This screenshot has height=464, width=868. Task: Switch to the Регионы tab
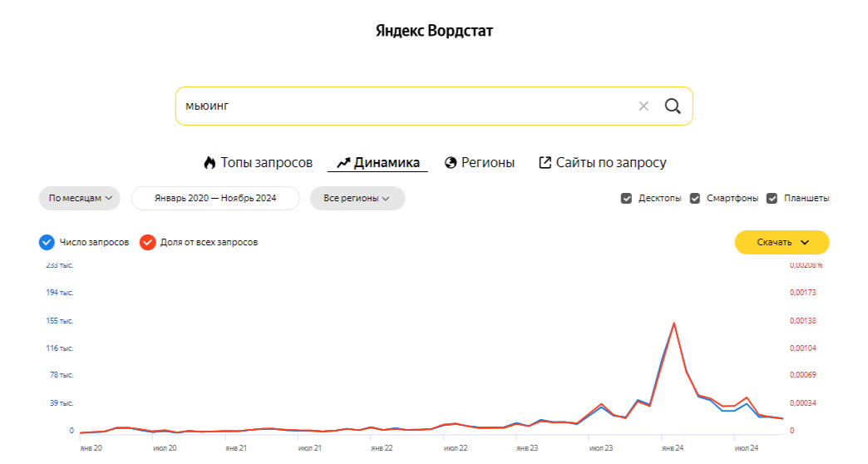[x=480, y=163]
